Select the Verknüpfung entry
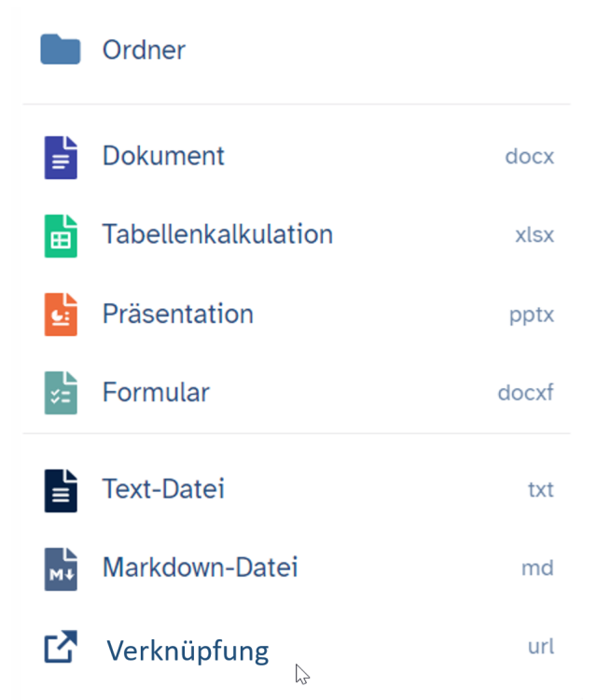This screenshot has height=700, width=597. [x=297, y=649]
